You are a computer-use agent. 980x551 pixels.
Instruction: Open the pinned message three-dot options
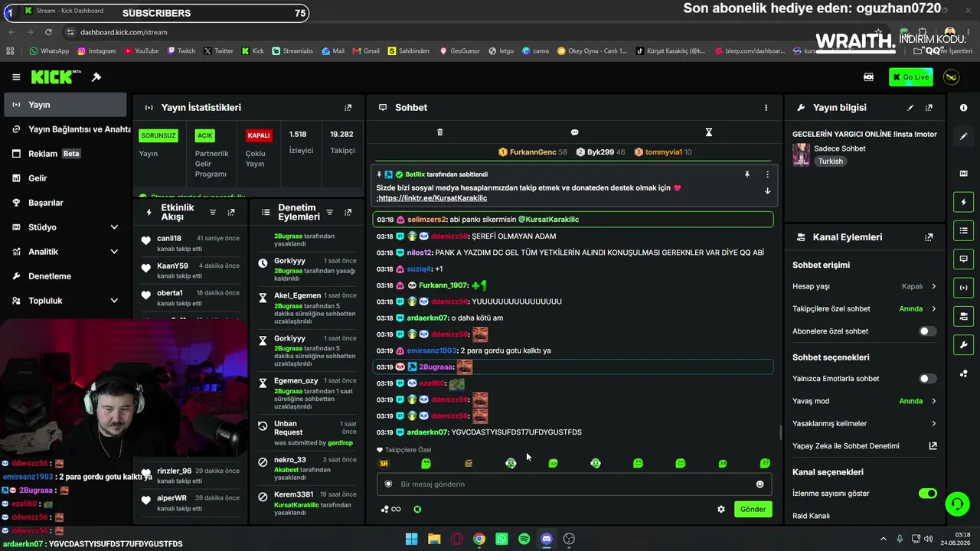tap(767, 174)
